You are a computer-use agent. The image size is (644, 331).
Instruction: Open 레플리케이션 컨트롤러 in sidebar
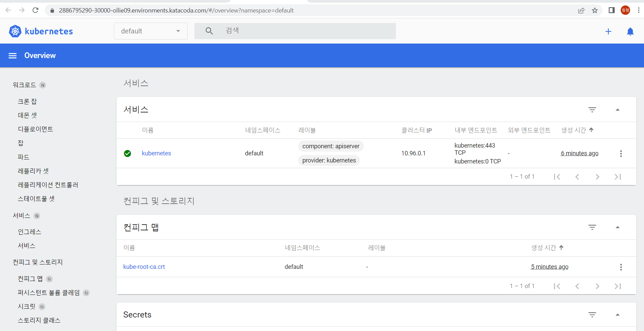click(x=48, y=185)
